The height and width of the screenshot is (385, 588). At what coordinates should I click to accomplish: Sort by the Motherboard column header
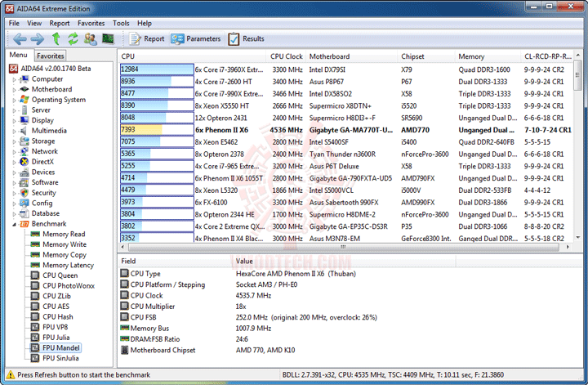tap(352, 56)
